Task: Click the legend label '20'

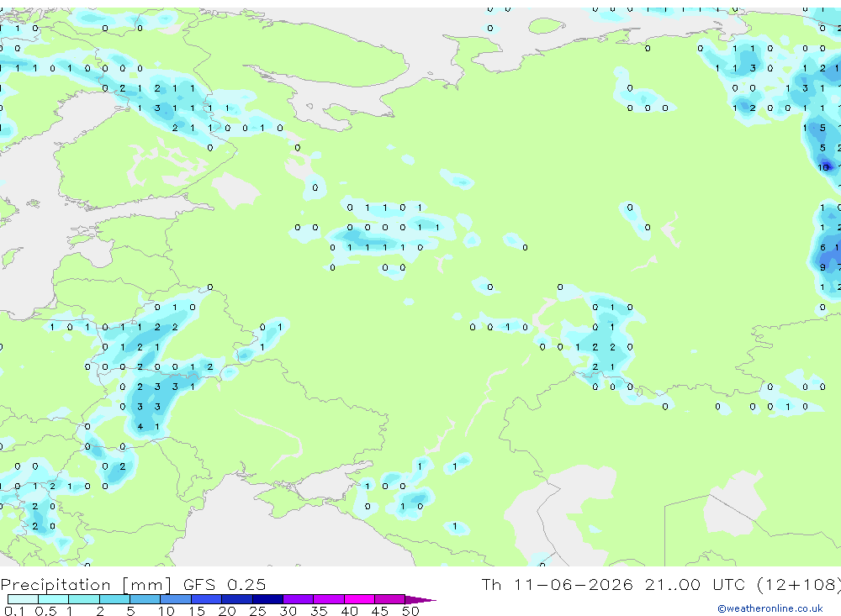Action: 227,611
